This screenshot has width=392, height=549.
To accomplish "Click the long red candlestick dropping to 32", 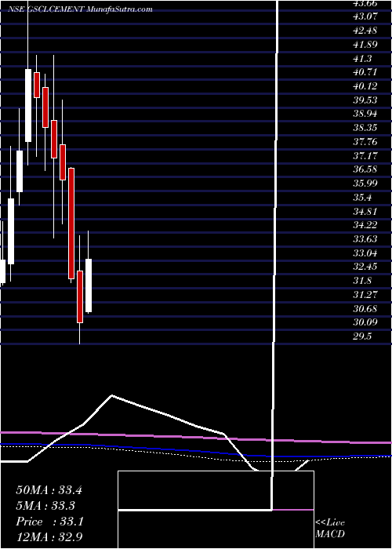I will 71,224.
